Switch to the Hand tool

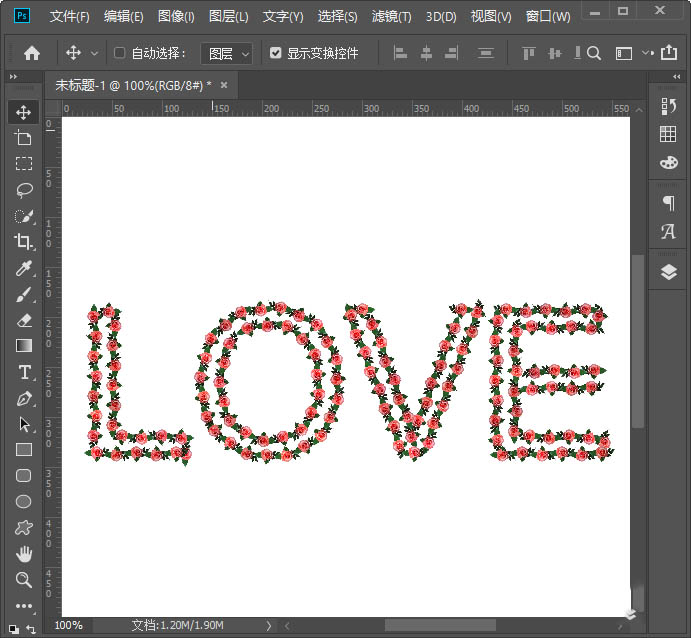coord(24,554)
